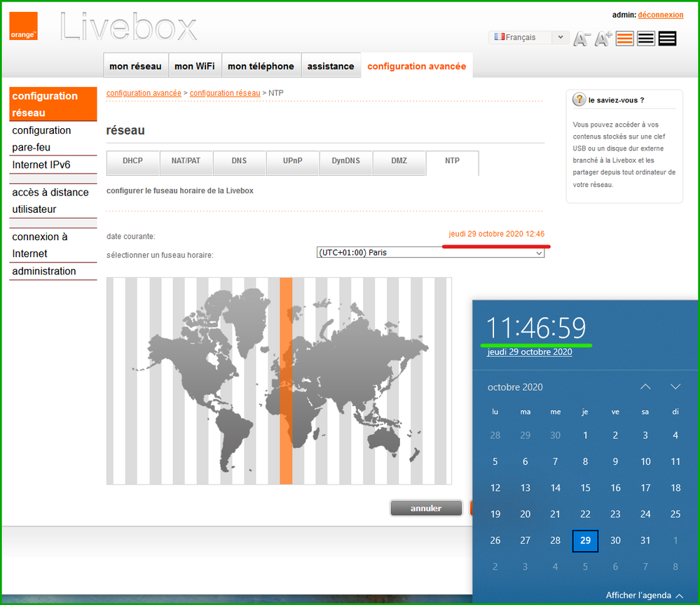Click the question mark help icon
700x605 pixels.
[579, 99]
